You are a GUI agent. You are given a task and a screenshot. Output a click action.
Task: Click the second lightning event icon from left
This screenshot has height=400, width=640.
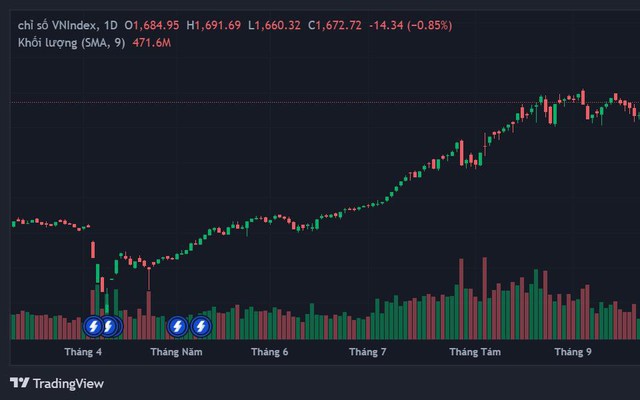tap(108, 326)
